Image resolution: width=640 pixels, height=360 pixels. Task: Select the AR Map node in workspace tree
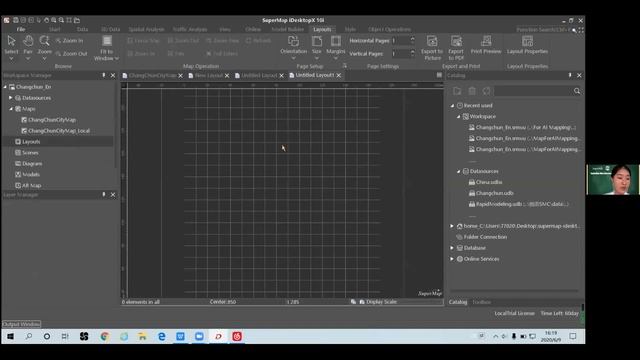(x=31, y=185)
